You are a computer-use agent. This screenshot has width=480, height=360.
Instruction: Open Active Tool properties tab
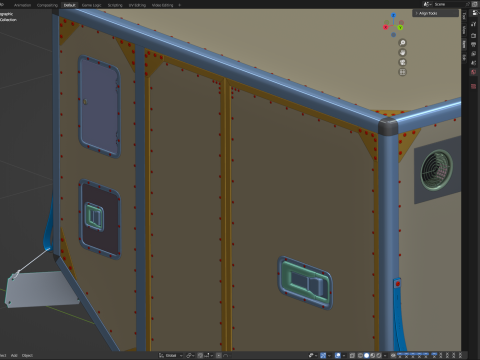pyautogui.click(x=474, y=24)
